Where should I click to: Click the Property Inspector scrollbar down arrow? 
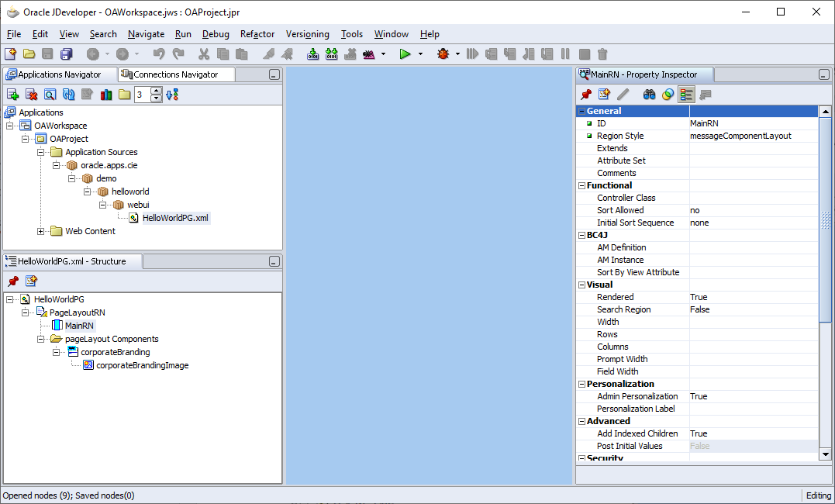(x=826, y=454)
